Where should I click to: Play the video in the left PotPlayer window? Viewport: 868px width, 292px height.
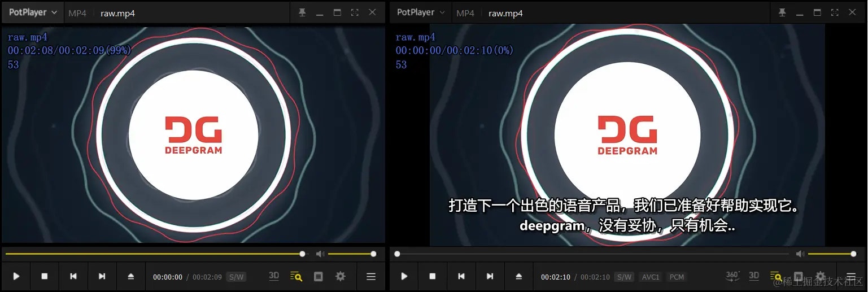click(16, 276)
